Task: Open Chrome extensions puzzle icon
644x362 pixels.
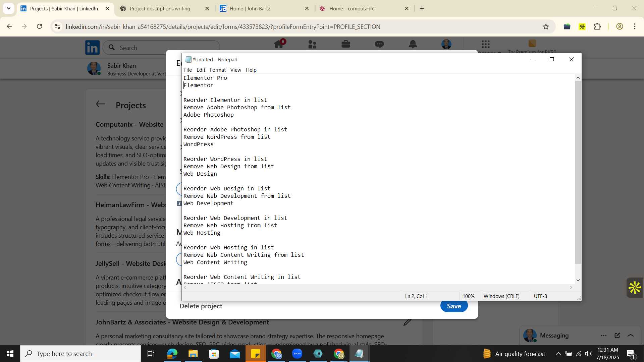Action: [x=597, y=27]
